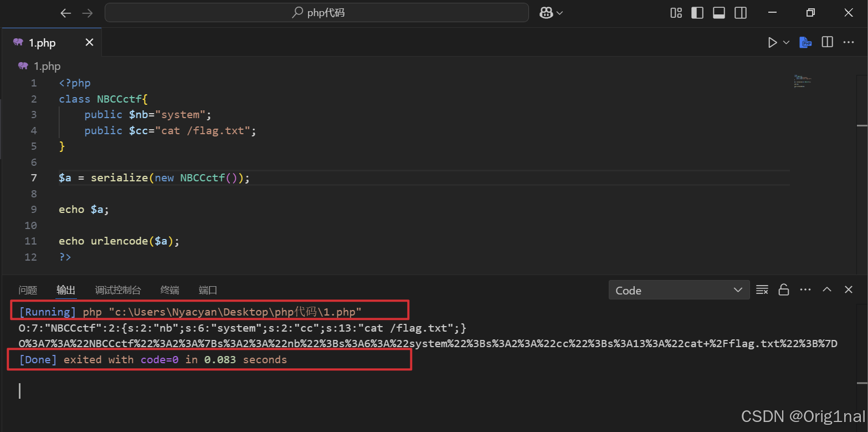
Task: Go back with the left arrow
Action: click(x=66, y=13)
